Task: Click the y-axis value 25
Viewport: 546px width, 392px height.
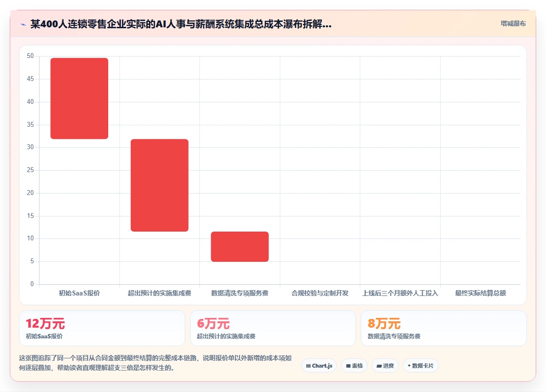Action: [x=30, y=170]
